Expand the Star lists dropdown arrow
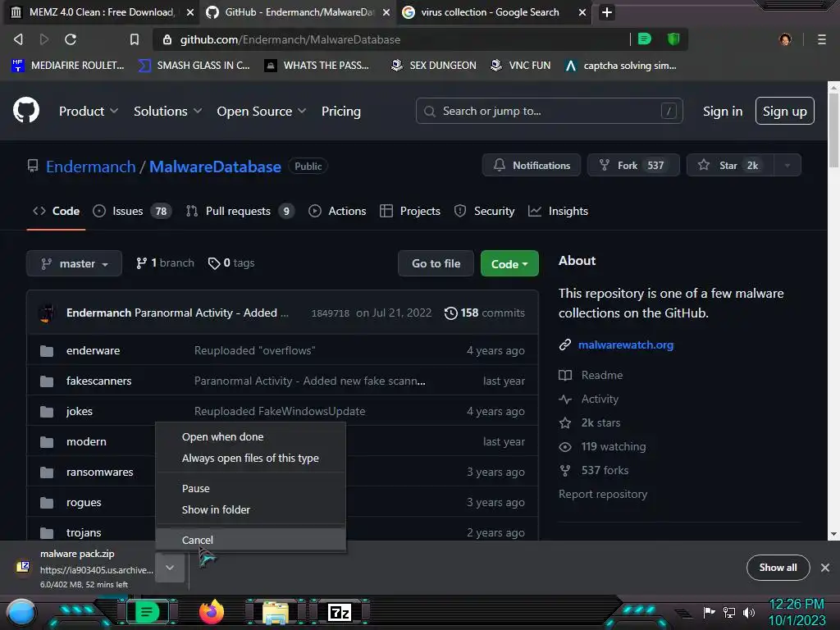Screen dimensions: 840x630 [x=787, y=166]
